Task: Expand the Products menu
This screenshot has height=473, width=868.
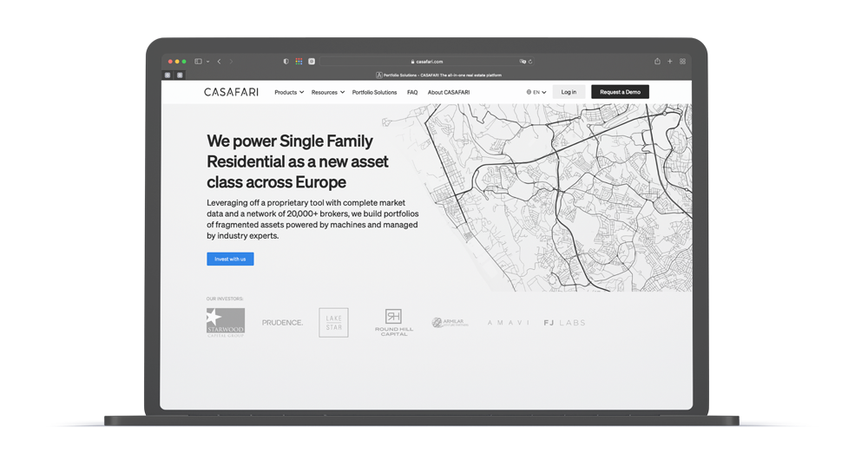Action: (x=289, y=92)
